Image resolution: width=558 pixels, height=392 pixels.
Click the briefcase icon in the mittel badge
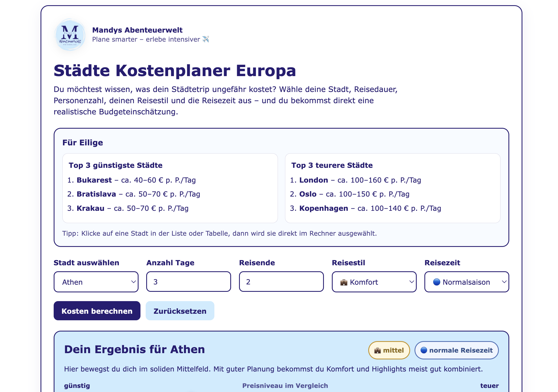378,350
